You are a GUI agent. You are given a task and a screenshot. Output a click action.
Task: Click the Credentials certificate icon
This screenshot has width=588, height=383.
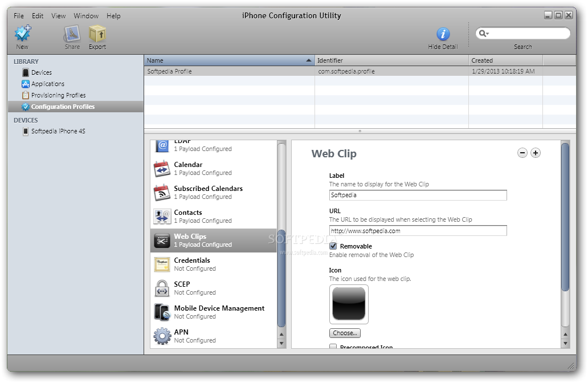click(x=162, y=264)
